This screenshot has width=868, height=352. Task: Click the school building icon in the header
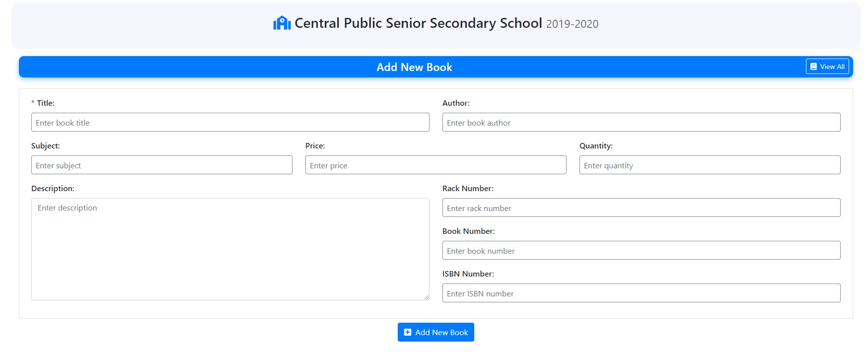282,22
